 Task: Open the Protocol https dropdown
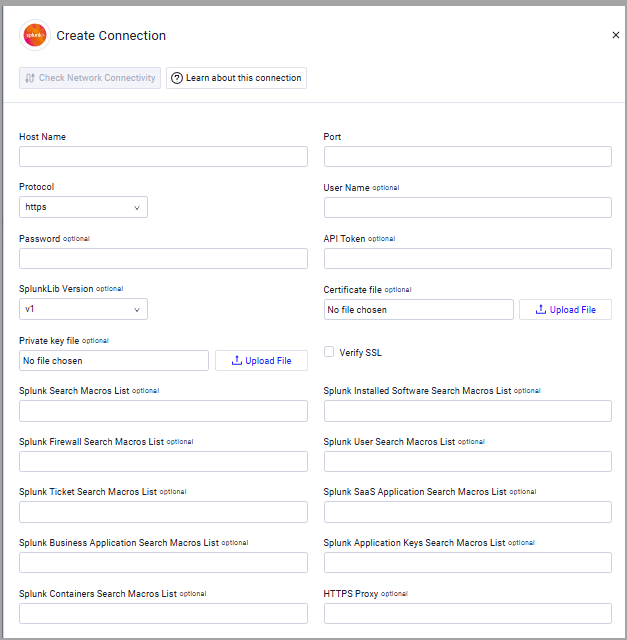click(83, 207)
